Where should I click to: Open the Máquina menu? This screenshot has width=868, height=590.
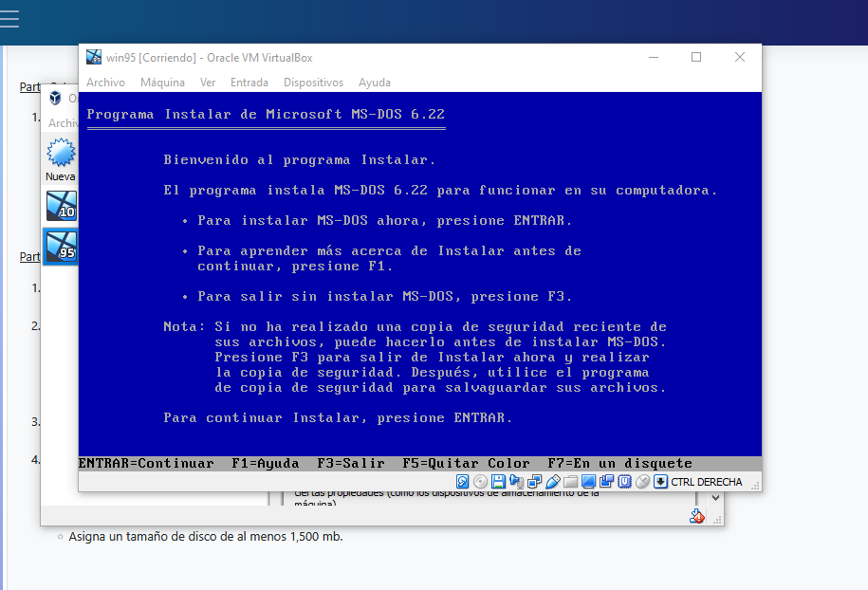tap(163, 83)
